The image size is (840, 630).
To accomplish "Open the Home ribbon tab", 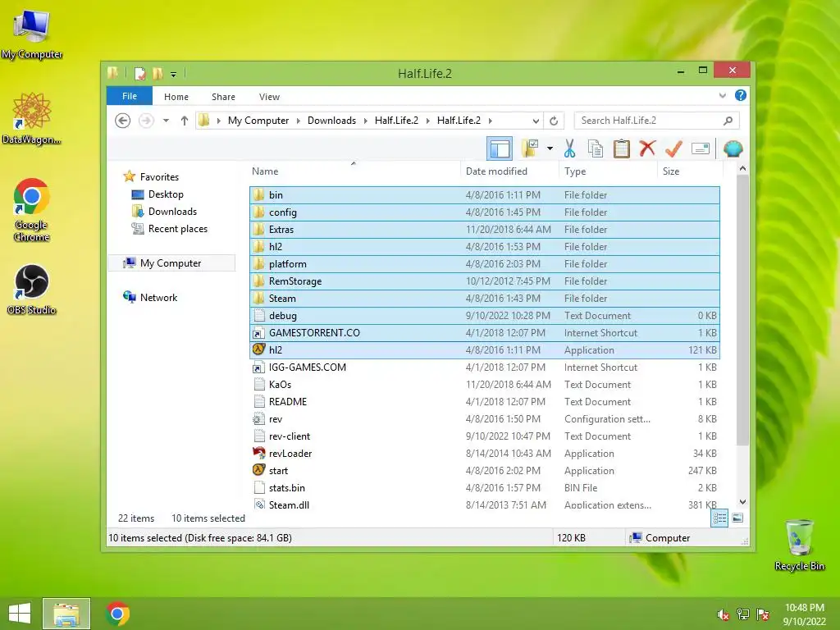I will coord(176,97).
